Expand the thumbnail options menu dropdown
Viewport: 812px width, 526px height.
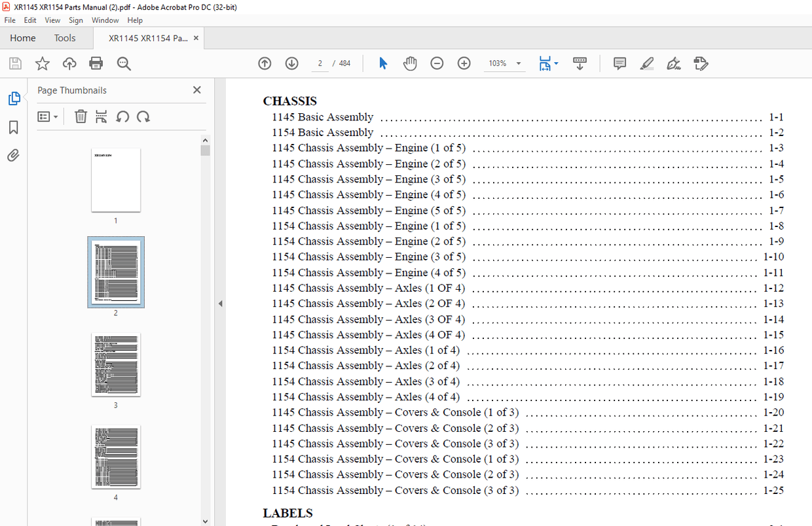coord(48,117)
